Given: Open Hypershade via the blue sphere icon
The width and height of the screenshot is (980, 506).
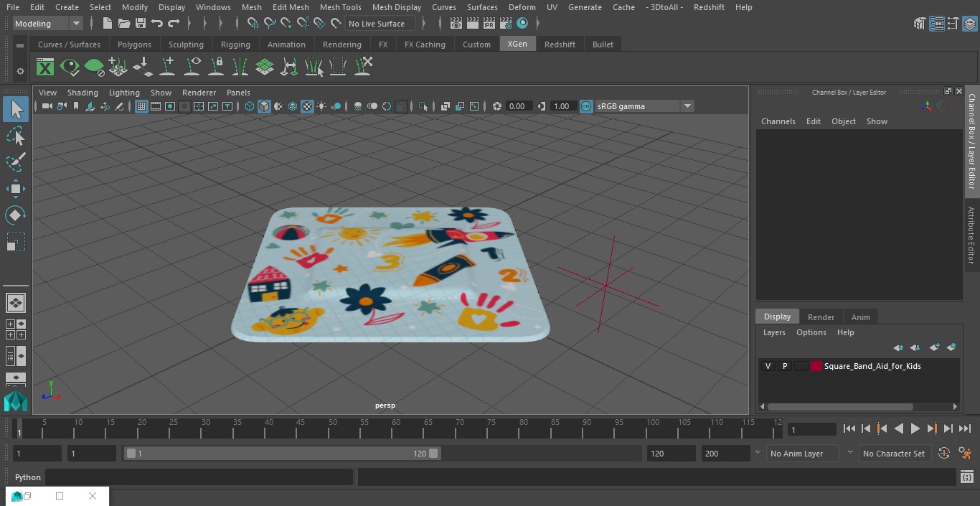Looking at the screenshot, I should tap(522, 24).
